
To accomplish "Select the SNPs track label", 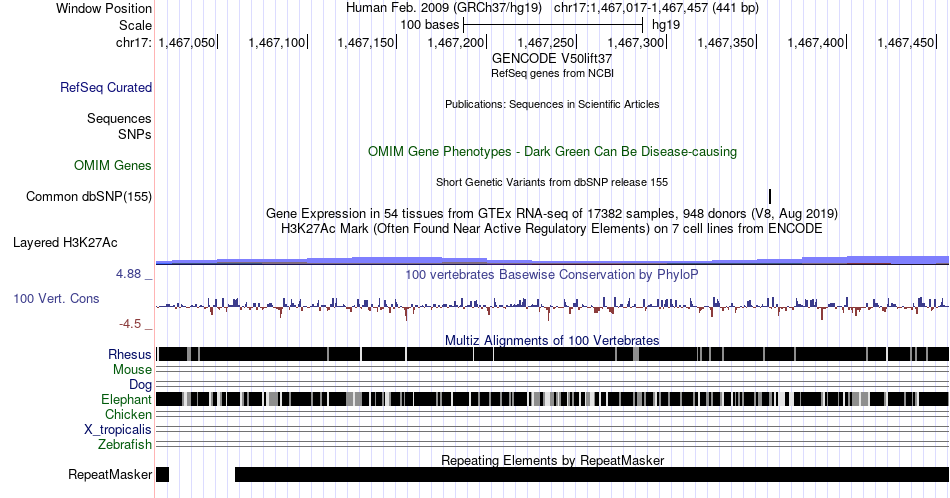I will (x=135, y=134).
